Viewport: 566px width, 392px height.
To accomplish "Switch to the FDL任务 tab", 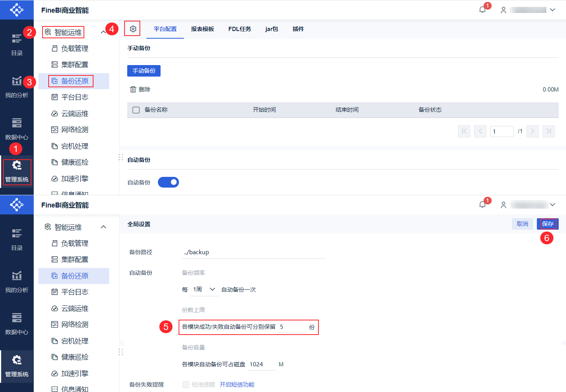I will (x=240, y=29).
